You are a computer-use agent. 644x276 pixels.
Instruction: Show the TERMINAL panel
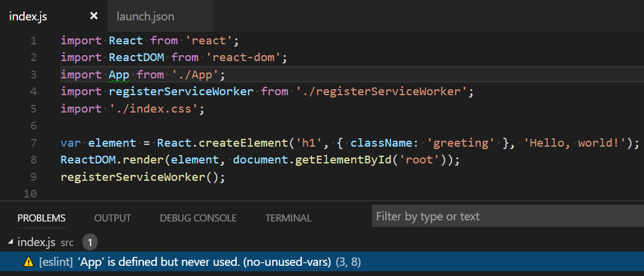pyautogui.click(x=288, y=218)
